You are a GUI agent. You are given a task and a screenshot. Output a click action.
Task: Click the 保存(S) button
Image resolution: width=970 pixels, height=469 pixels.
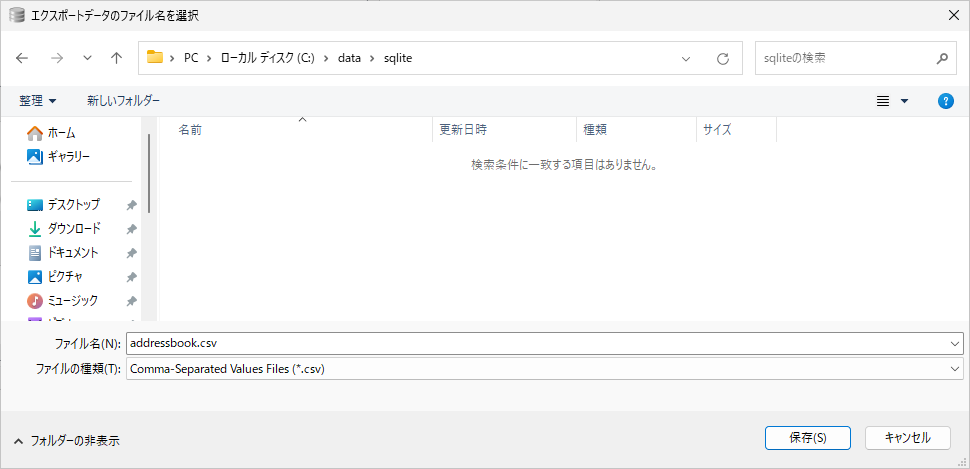[x=806, y=438]
